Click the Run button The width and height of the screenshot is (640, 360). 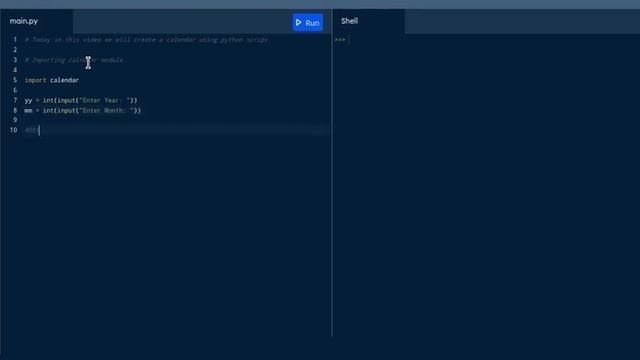click(307, 22)
